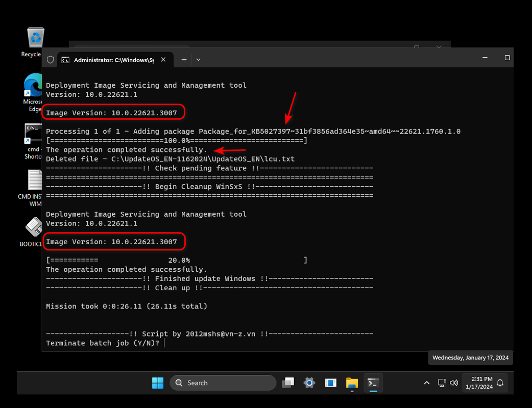Screen dimensions: 532x408
Task: Open Settings gear icon in taskbar
Action: pyautogui.click(x=309, y=383)
